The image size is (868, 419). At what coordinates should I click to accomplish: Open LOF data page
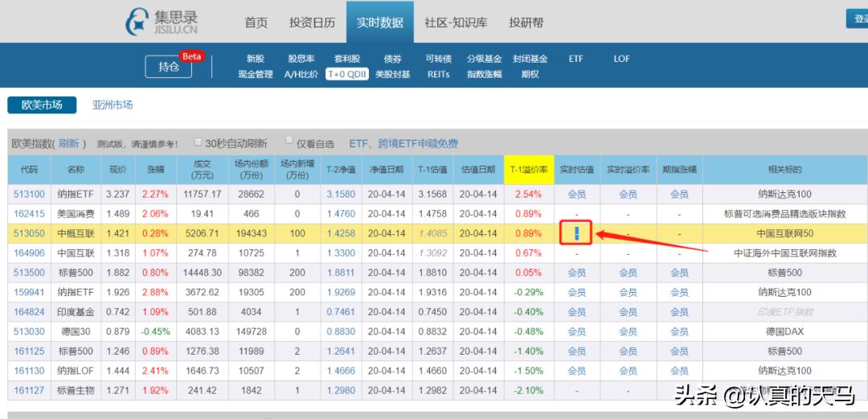621,59
